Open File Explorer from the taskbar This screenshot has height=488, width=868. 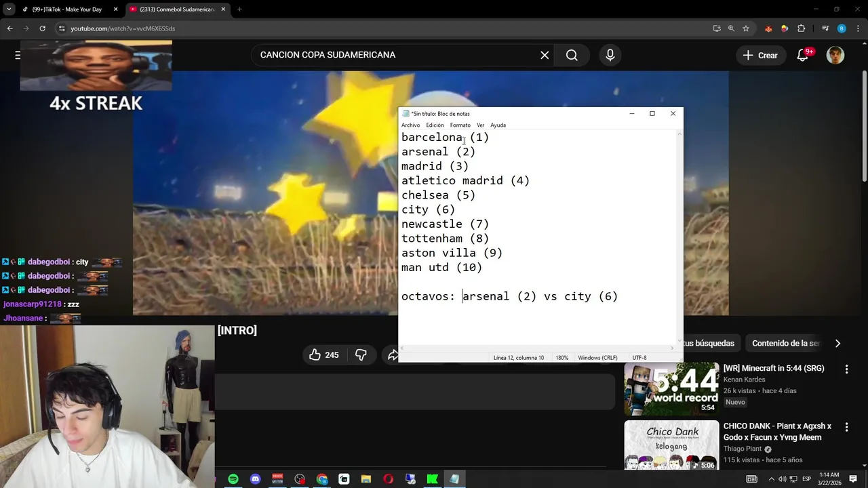pos(366,479)
